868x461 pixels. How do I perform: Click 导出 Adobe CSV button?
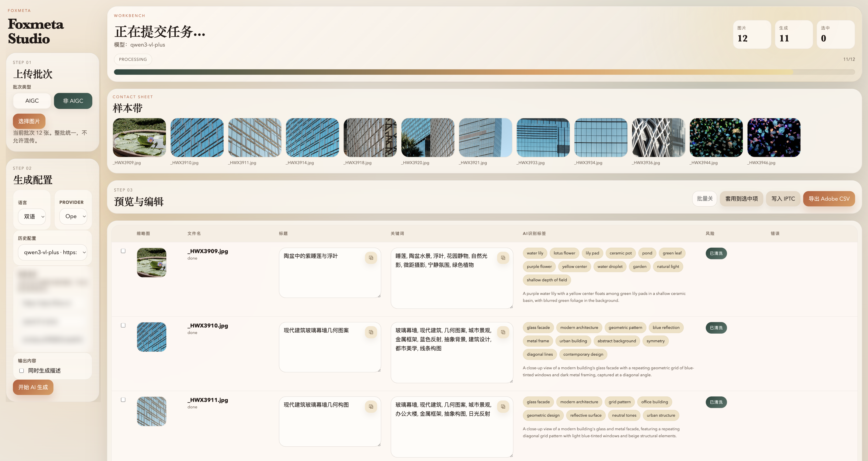[829, 199]
